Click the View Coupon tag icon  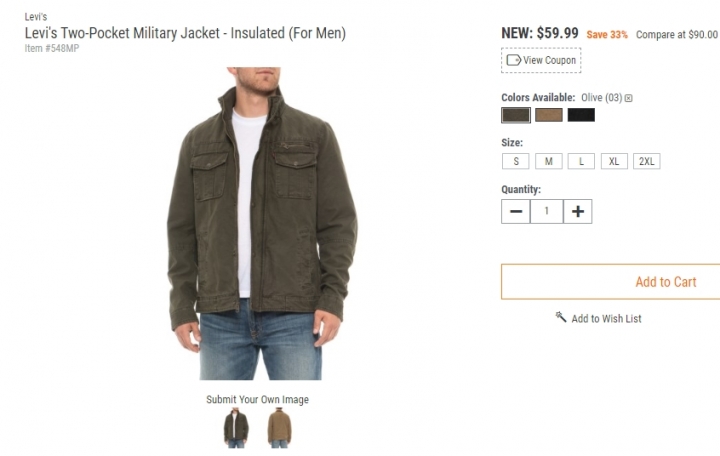(514, 60)
